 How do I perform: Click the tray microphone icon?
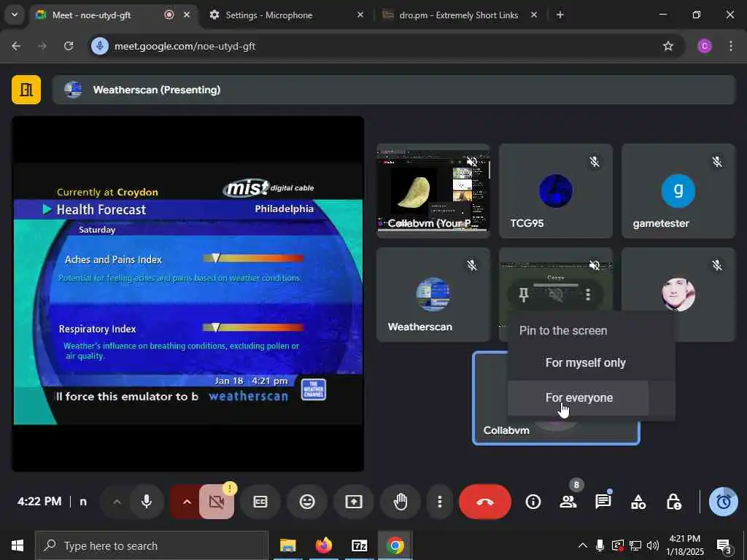point(600,545)
